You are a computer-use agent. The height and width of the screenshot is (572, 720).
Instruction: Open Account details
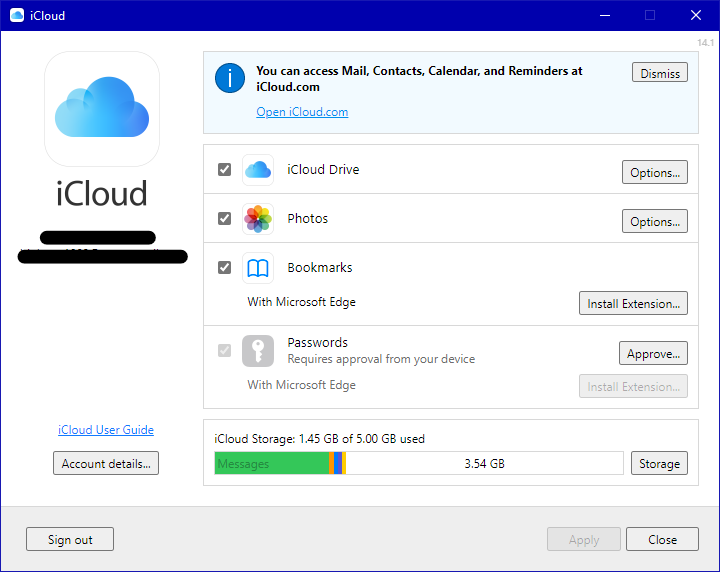106,463
